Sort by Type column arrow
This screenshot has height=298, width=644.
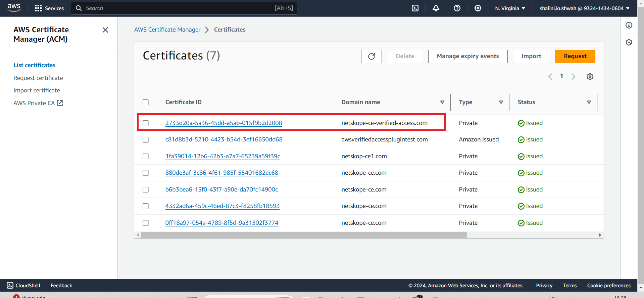tap(501, 102)
